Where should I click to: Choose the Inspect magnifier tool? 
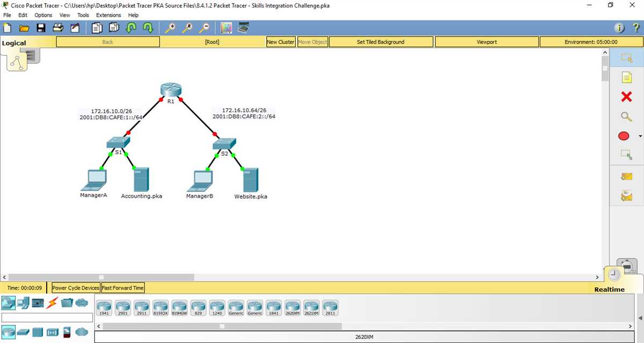coord(626,116)
